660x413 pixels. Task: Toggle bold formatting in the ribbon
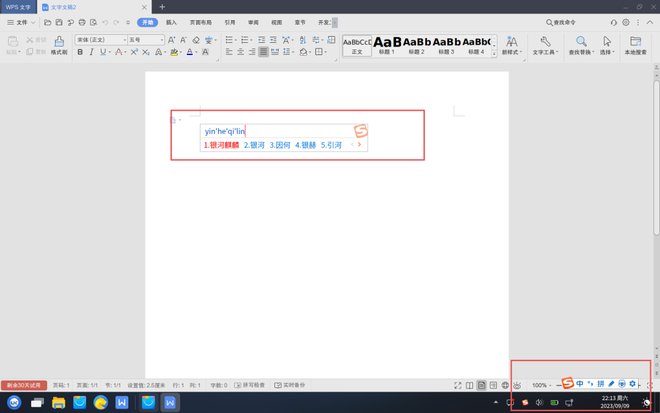click(80, 52)
